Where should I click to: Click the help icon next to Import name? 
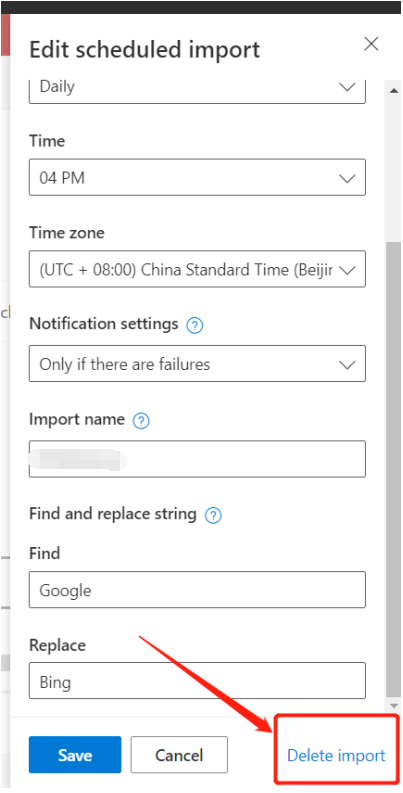tap(141, 421)
